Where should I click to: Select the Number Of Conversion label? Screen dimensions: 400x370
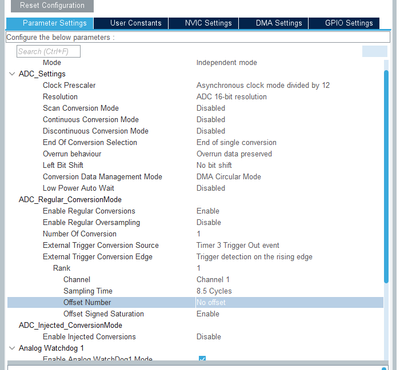(x=79, y=234)
